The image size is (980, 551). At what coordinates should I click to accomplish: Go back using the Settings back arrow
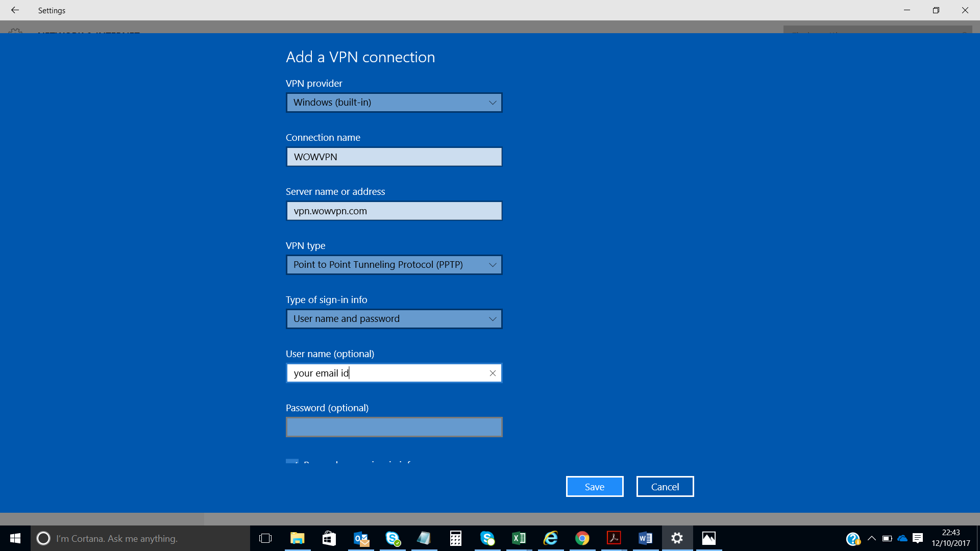click(15, 10)
